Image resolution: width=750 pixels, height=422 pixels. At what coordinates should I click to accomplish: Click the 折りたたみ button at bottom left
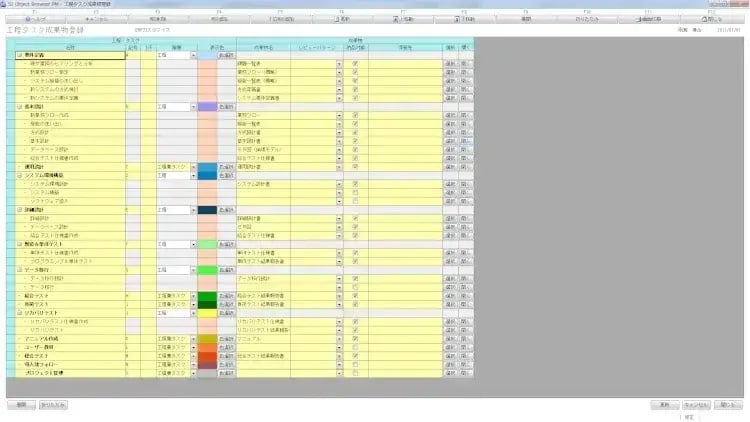tap(51, 405)
